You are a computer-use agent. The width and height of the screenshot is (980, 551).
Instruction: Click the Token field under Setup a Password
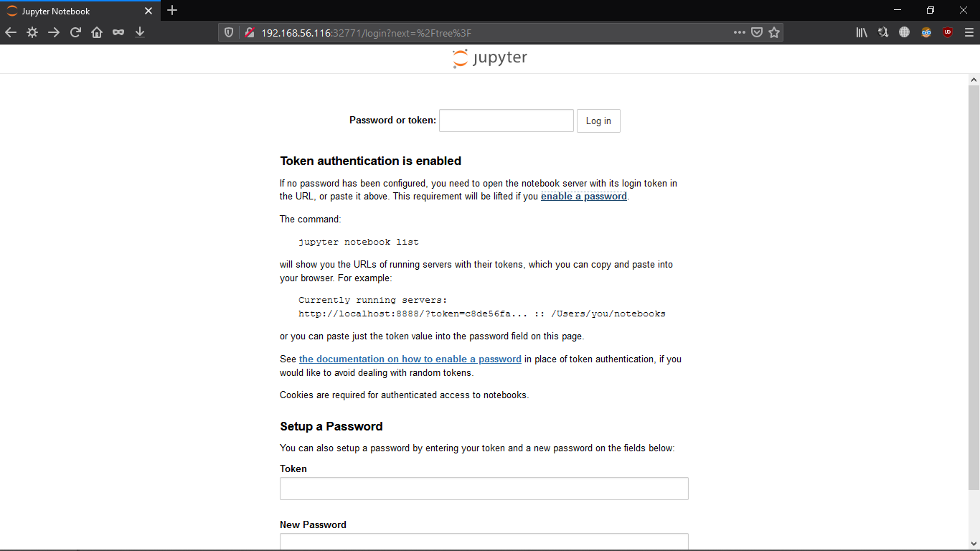click(x=484, y=489)
